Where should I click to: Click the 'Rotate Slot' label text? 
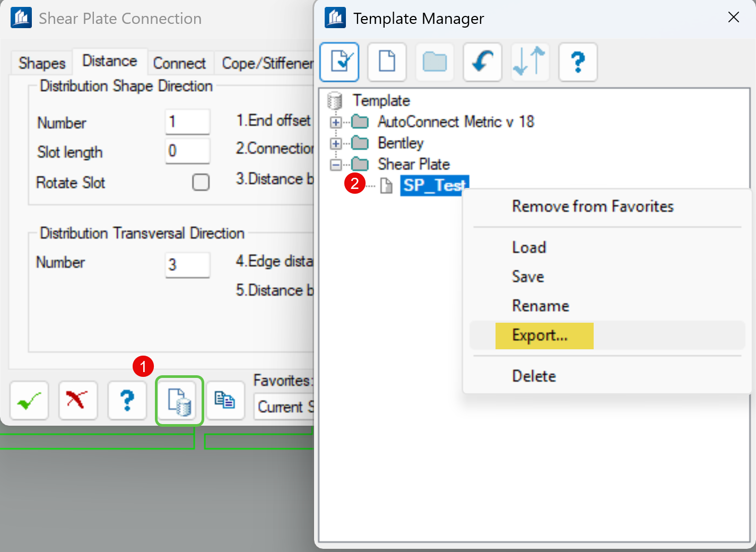click(x=71, y=183)
